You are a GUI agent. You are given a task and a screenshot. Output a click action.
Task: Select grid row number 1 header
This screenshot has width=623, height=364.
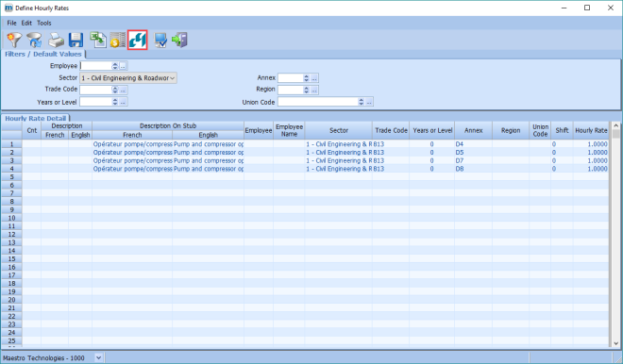11,144
